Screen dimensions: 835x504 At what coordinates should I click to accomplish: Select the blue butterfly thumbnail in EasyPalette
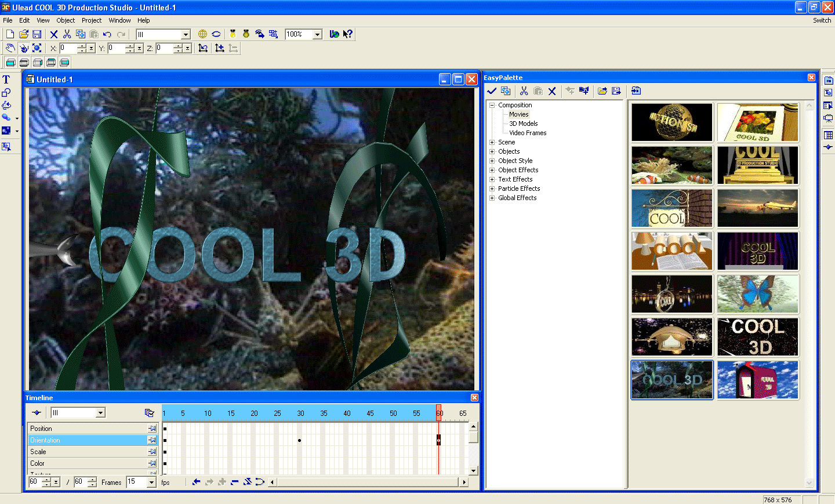click(x=758, y=294)
